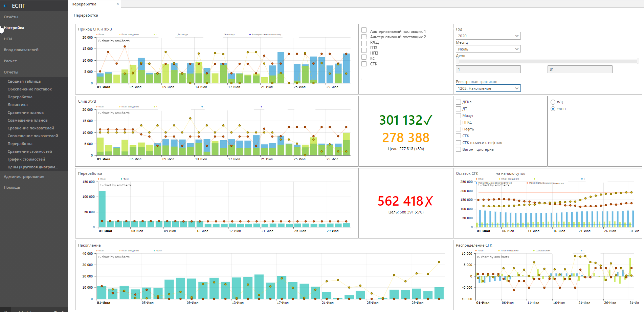The height and width of the screenshot is (312, 644).
Task: Open the Сравнение стоимостей report
Action: tap(30, 151)
